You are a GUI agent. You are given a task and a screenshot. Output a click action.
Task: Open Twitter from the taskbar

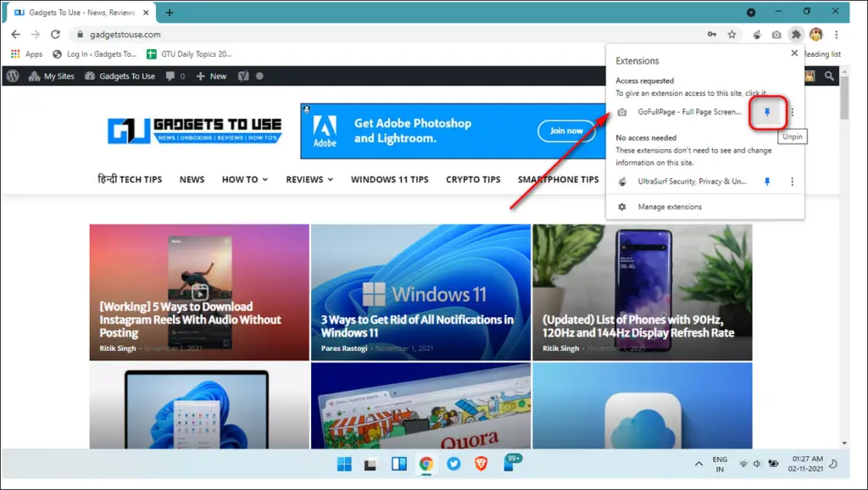(453, 464)
